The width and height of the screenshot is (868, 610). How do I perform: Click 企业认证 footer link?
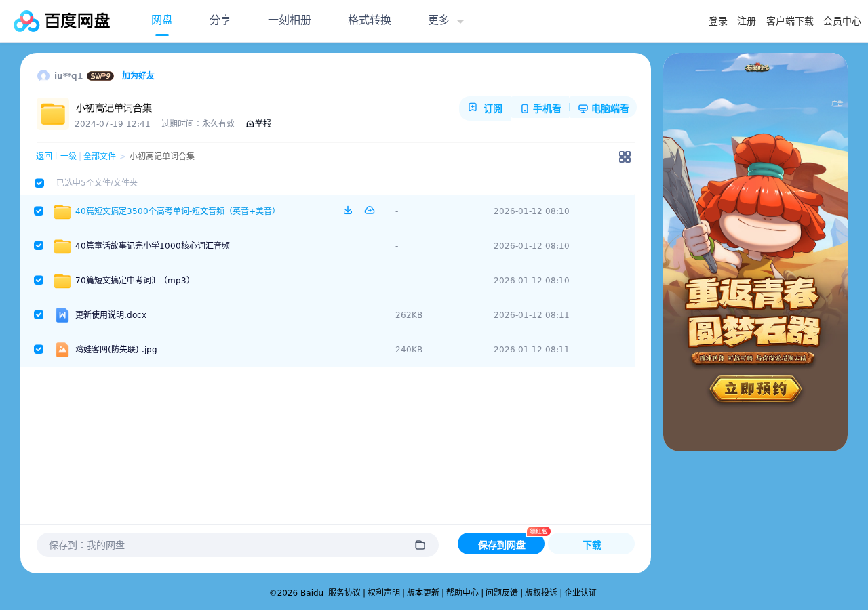pyautogui.click(x=580, y=592)
